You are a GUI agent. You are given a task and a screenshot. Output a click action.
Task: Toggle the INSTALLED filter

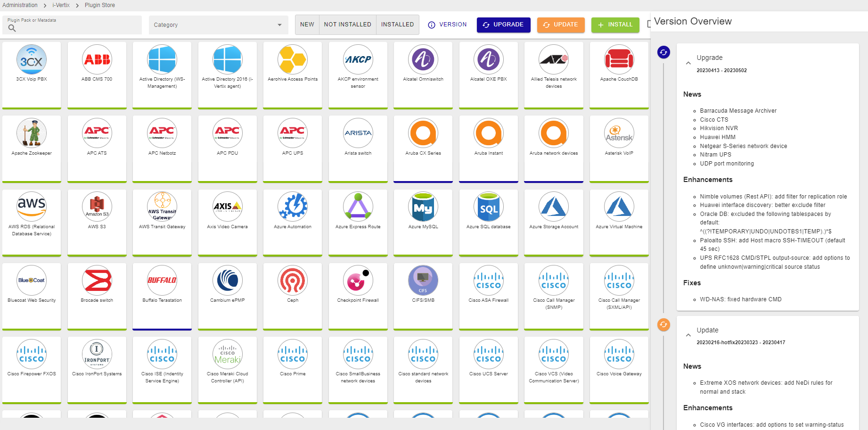[x=397, y=25]
